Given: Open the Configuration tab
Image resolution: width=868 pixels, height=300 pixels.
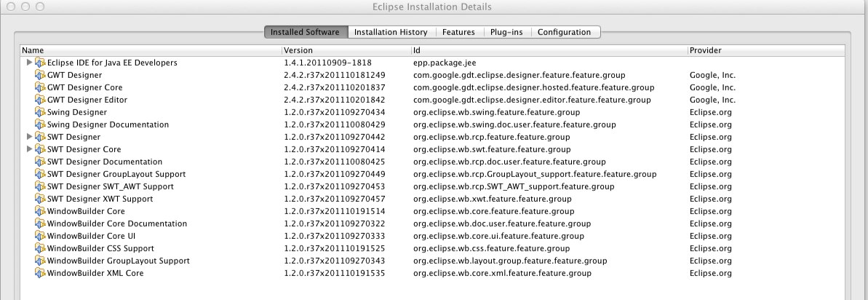Looking at the screenshot, I should coord(565,32).
